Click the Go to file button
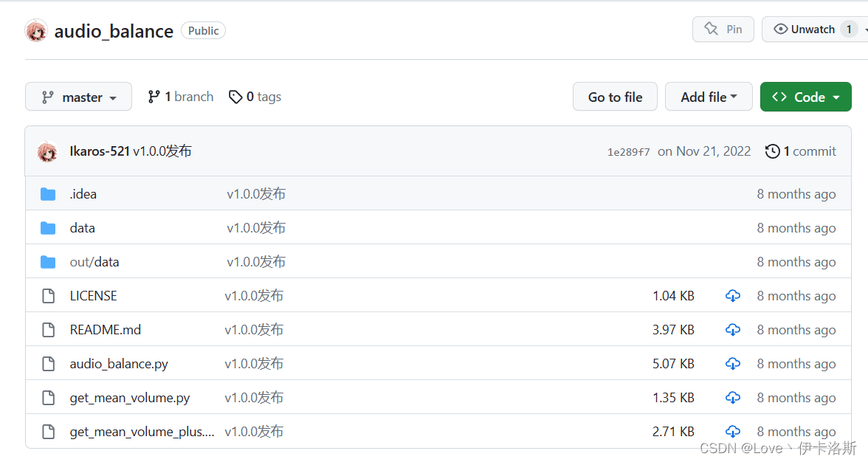Viewport: 868px width, 462px height. [x=615, y=97]
